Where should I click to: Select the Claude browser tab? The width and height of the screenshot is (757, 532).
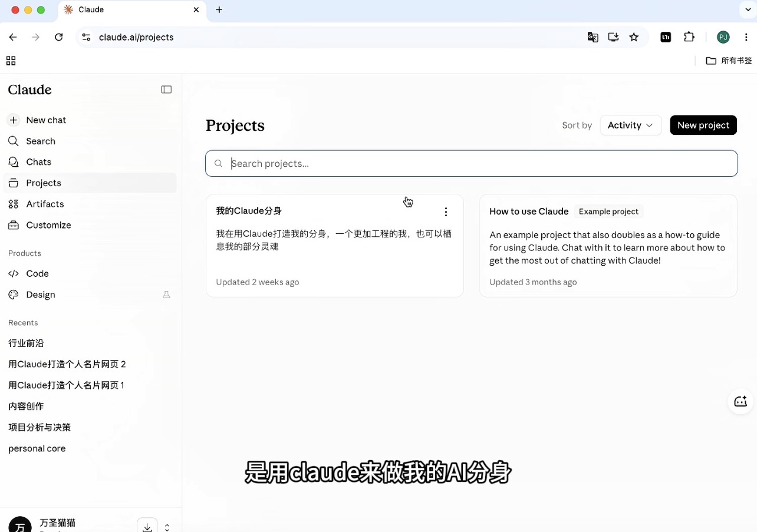coord(132,10)
